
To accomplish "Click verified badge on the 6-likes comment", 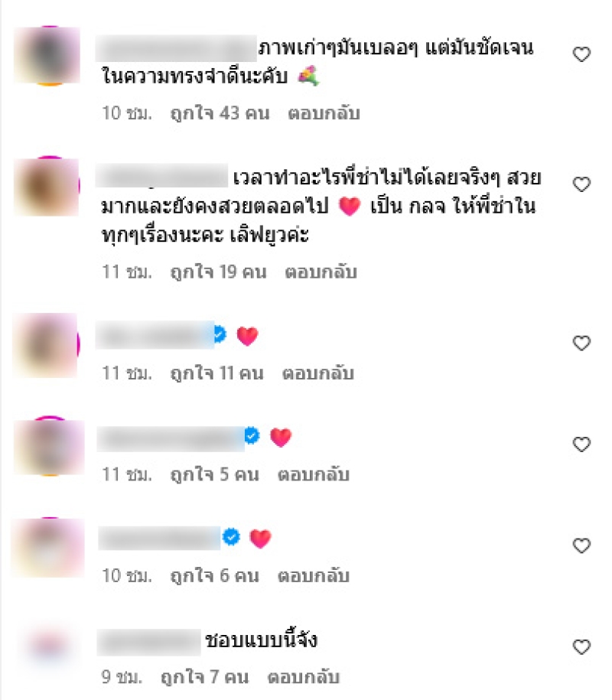I will [231, 537].
